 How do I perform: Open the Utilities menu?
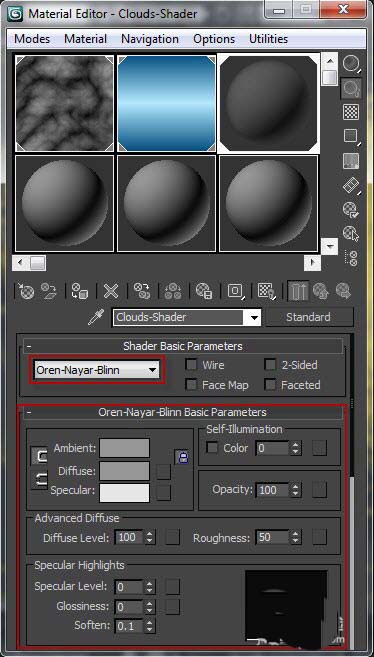tap(268, 39)
